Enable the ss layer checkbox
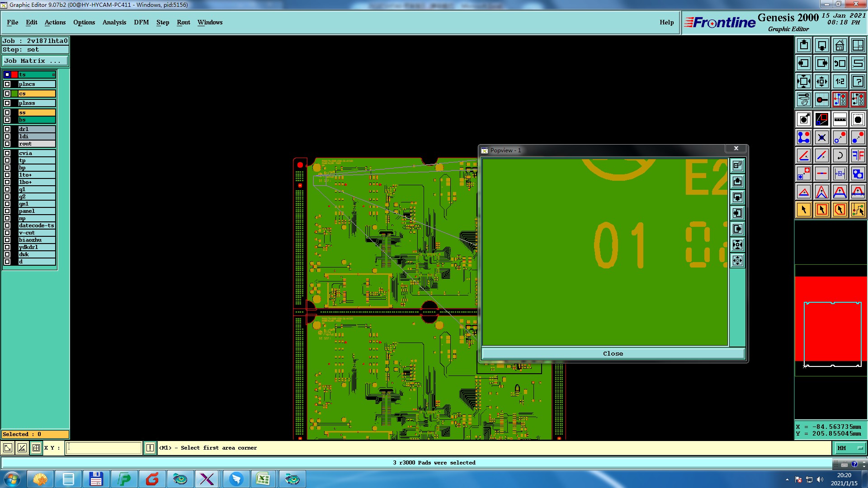 point(7,113)
